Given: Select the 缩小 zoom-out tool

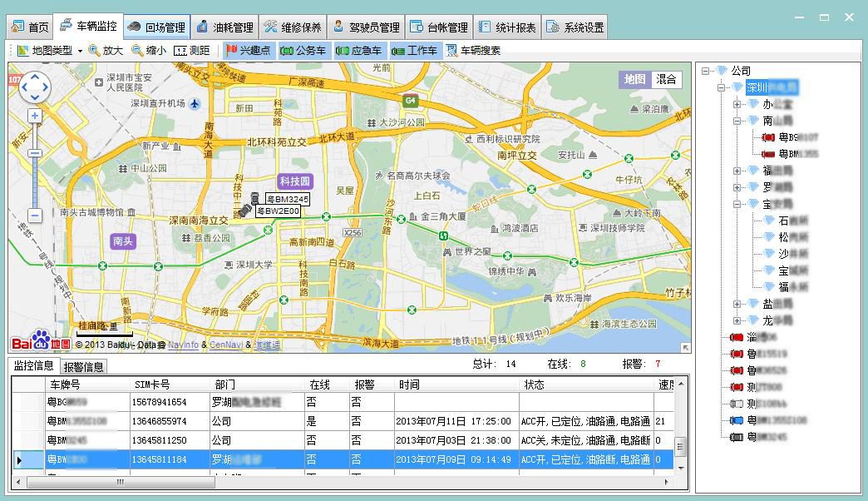Looking at the screenshot, I should (149, 51).
